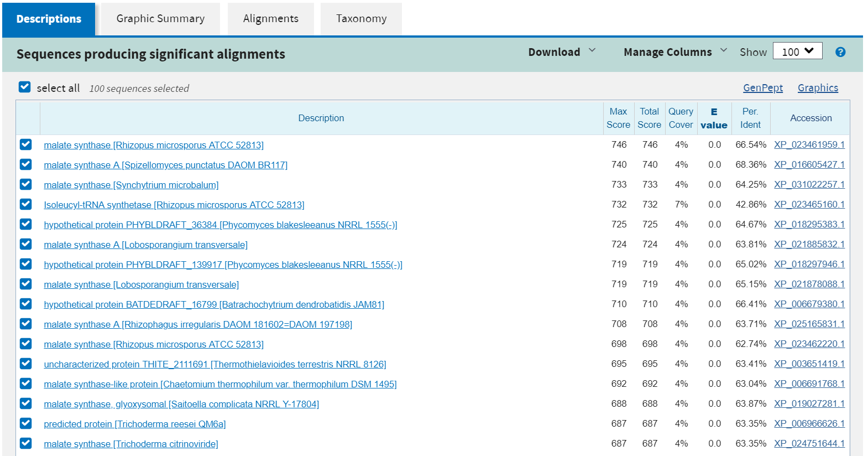Screen dimensions: 868x456
Task: Open accession XP_018295383.1
Action: (x=809, y=224)
